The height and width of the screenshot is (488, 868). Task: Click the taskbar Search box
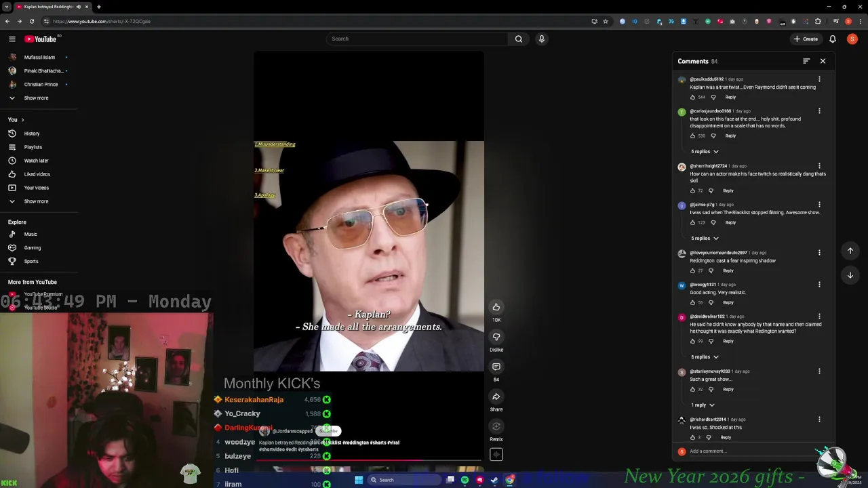pyautogui.click(x=404, y=480)
